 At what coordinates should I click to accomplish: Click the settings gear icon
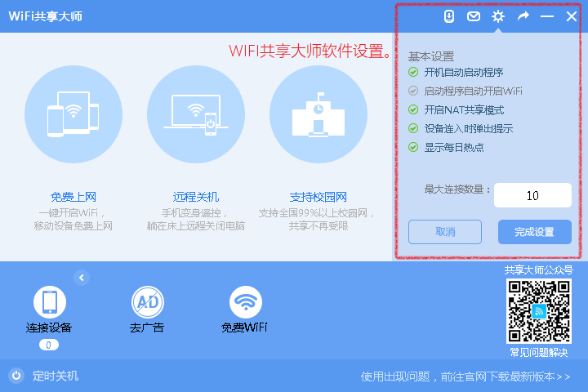click(498, 16)
